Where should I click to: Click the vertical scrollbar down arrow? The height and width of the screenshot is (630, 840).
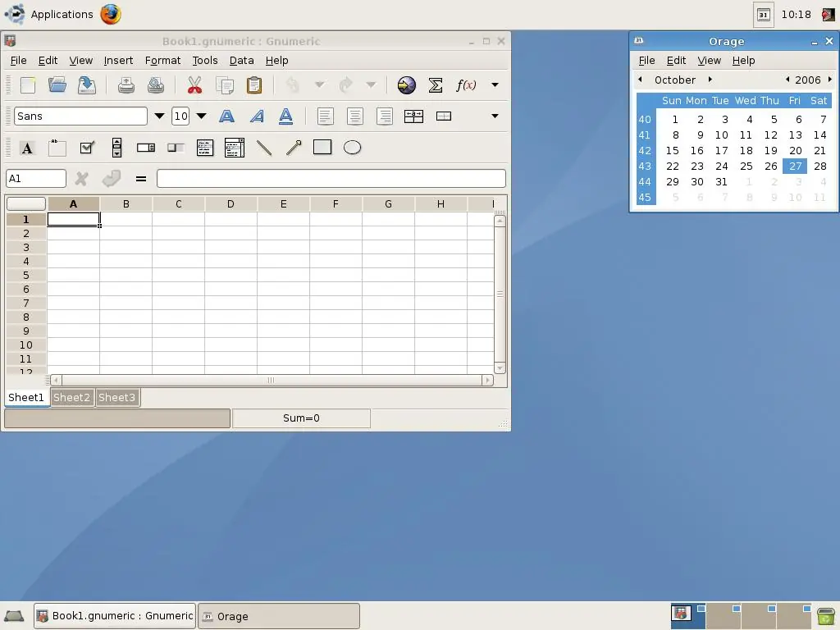pos(500,368)
